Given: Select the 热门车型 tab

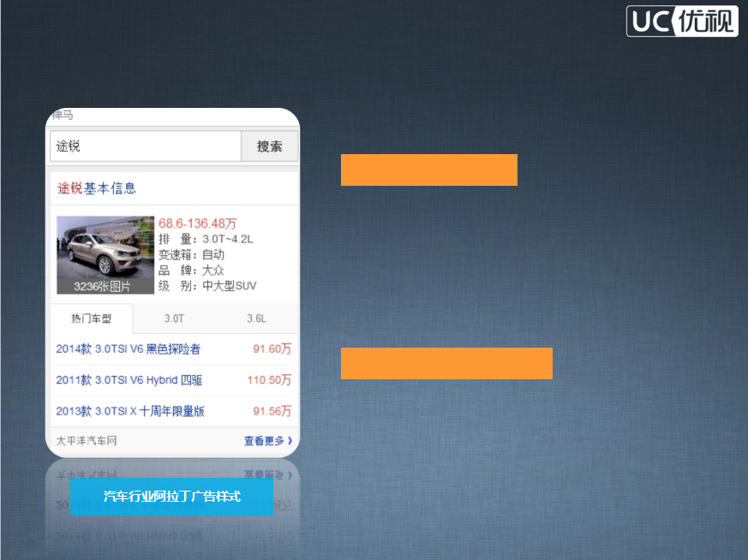Looking at the screenshot, I should point(92,319).
